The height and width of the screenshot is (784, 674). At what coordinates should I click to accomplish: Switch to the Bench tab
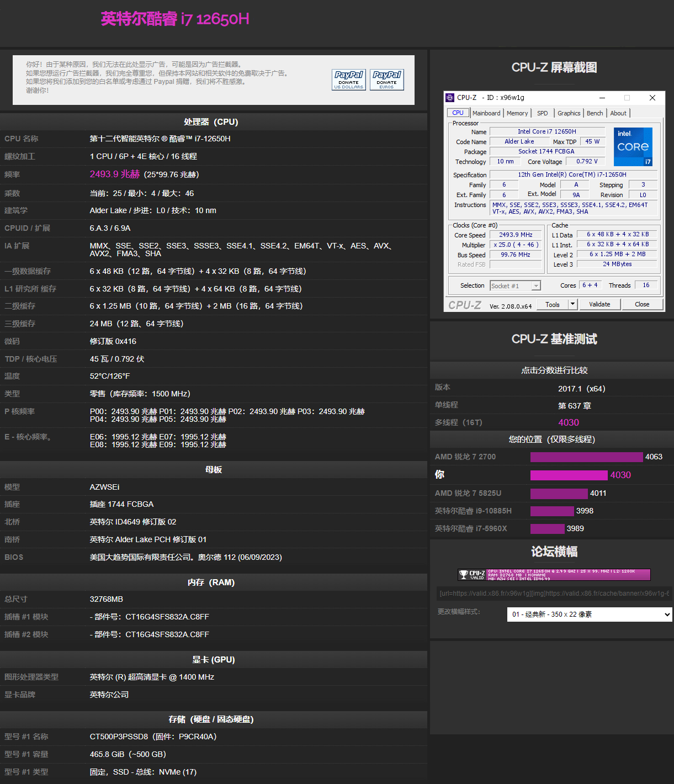pyautogui.click(x=595, y=113)
